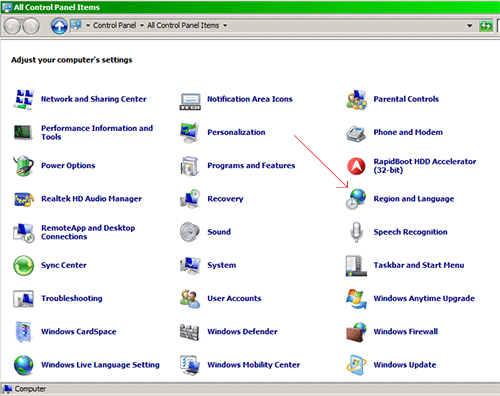Open the Troubleshooting link
This screenshot has height=396, width=500.
coord(72,298)
